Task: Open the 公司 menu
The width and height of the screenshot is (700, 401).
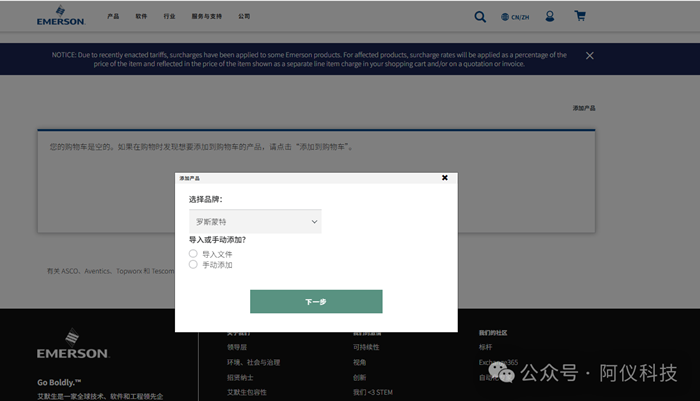Action: coord(244,17)
